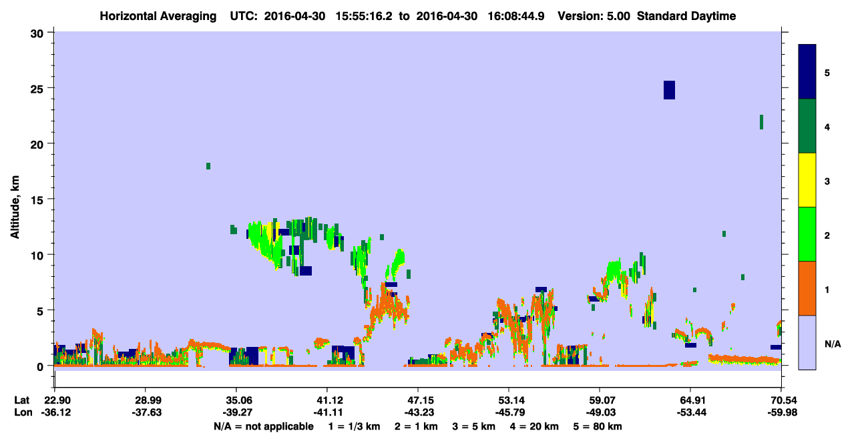The image size is (868, 445).
Task: Click latitude value 35.06
Action: coord(236,400)
